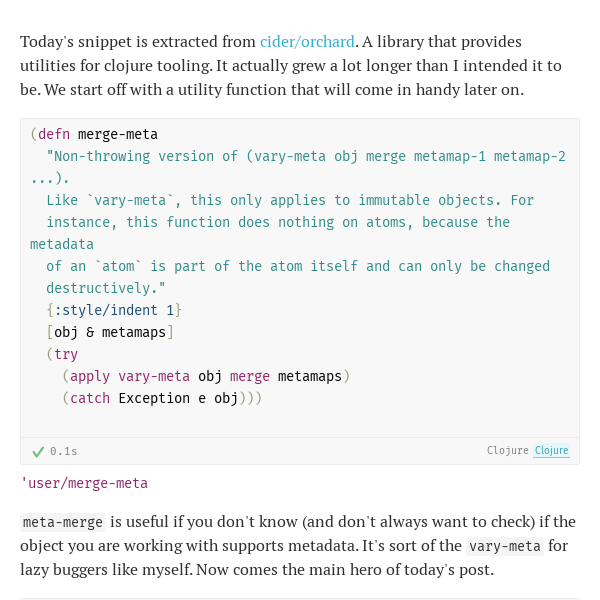Click the Today's snippet intro paragraph

pos(291,66)
